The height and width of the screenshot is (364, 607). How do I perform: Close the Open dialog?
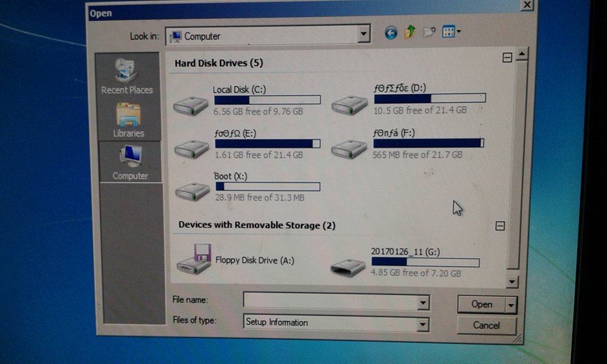click(x=527, y=4)
